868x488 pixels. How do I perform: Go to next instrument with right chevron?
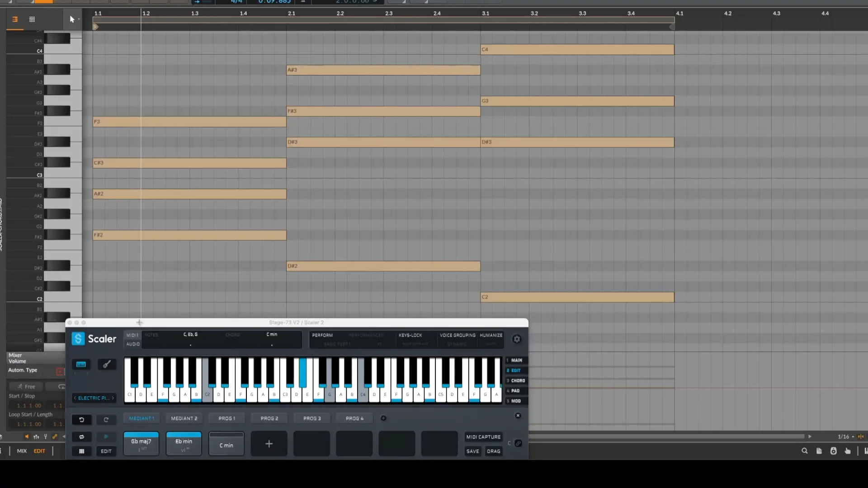113,398
